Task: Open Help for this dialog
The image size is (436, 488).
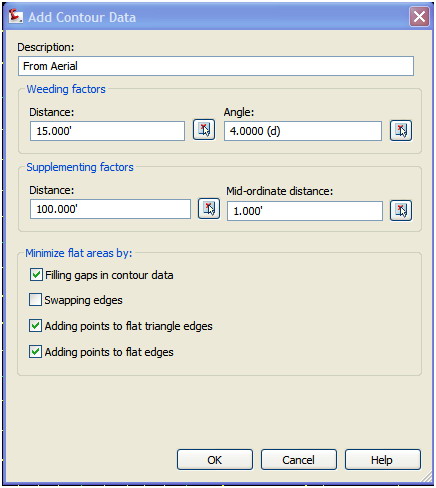Action: (x=383, y=460)
